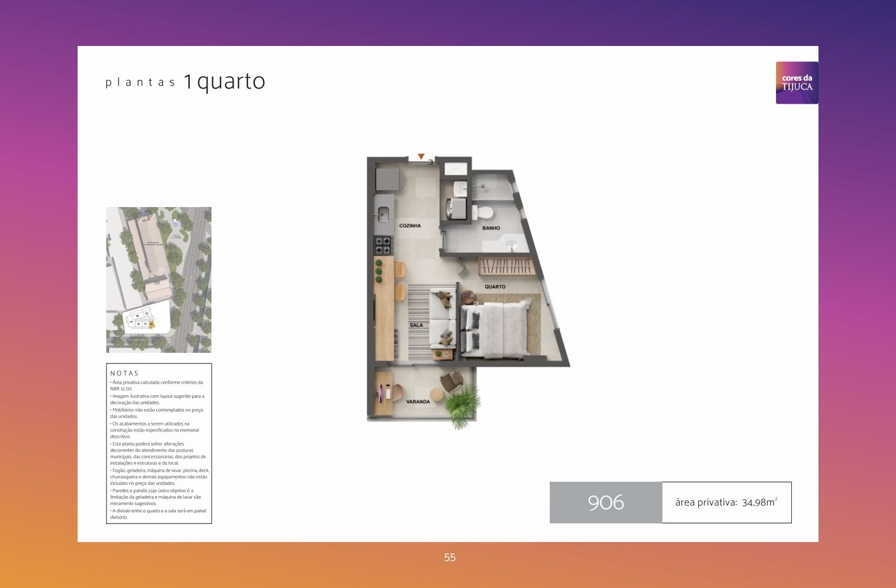Select the VARANDA room label
This screenshot has width=896, height=588.
pos(418,402)
